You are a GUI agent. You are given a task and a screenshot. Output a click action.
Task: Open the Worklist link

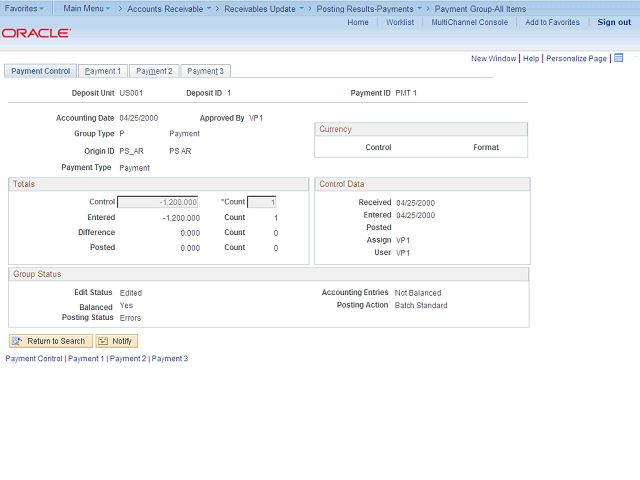(x=400, y=22)
